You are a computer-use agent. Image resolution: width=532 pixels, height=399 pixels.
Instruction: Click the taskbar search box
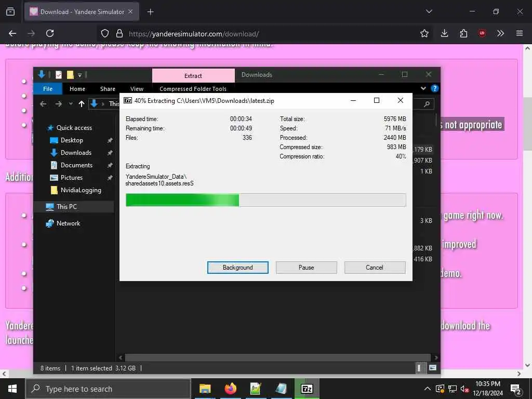tap(108, 389)
